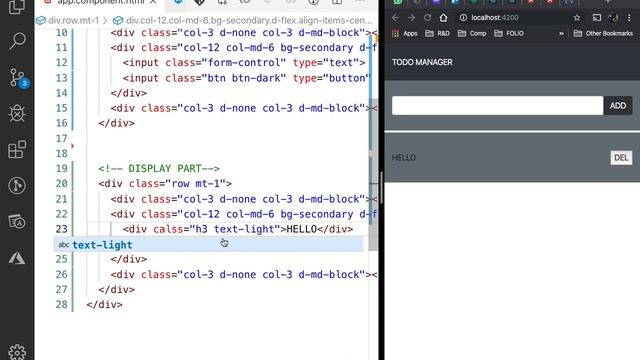Click the DISPLAY PART comment on line 19

(159, 169)
